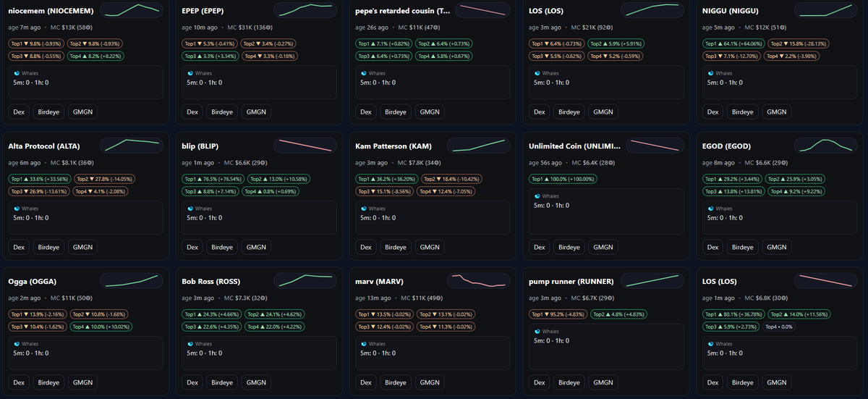This screenshot has width=868, height=399.
Task: Open Dex for EGOD token
Action: pyautogui.click(x=713, y=248)
